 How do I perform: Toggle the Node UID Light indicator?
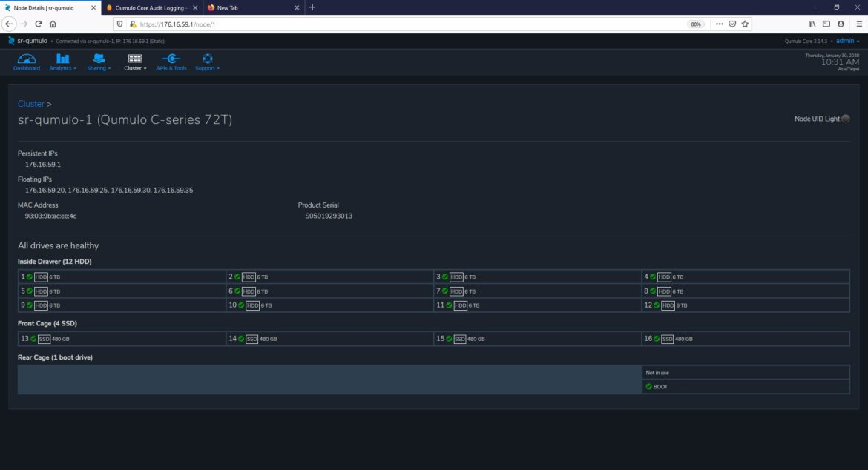[x=845, y=119]
